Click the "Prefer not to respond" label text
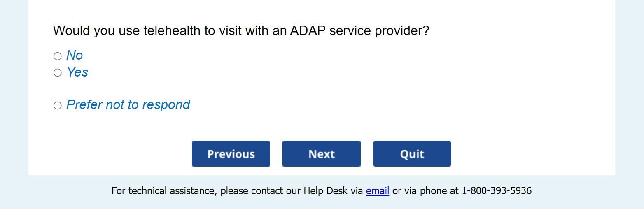The width and height of the screenshot is (644, 209). point(128,105)
